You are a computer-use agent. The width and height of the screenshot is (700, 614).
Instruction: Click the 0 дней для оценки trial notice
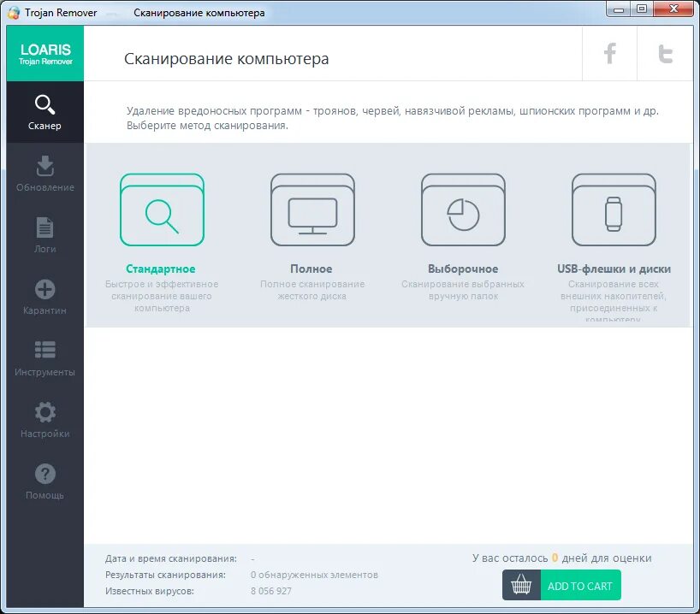pos(561,557)
